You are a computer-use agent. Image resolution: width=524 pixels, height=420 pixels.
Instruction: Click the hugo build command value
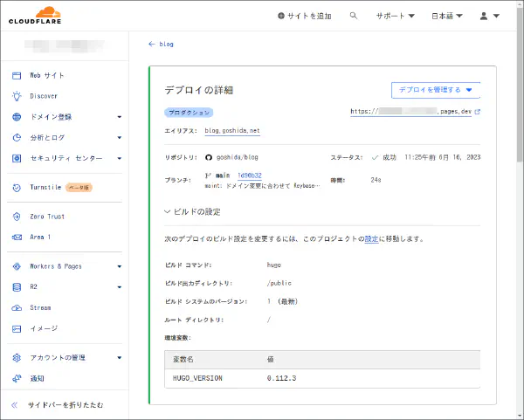274,265
